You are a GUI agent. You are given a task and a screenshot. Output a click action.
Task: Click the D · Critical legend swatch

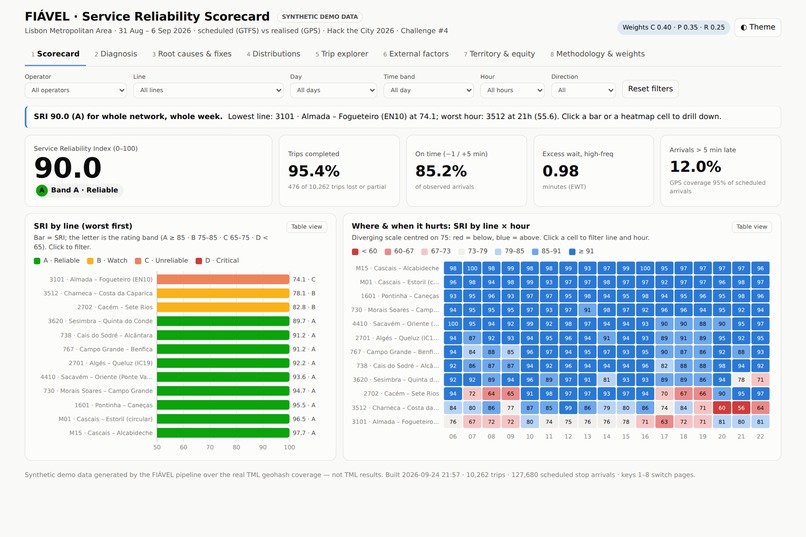coord(199,261)
